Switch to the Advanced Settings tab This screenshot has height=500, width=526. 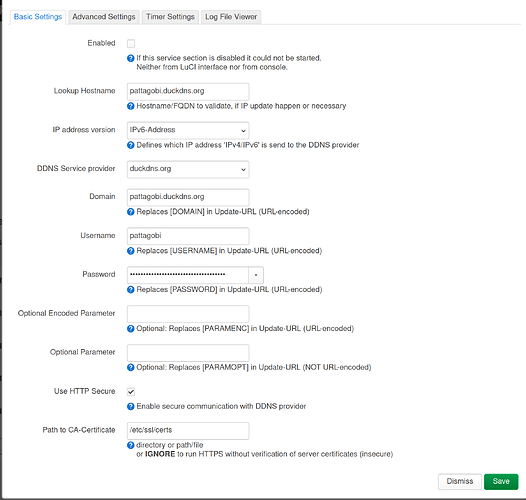click(x=104, y=17)
